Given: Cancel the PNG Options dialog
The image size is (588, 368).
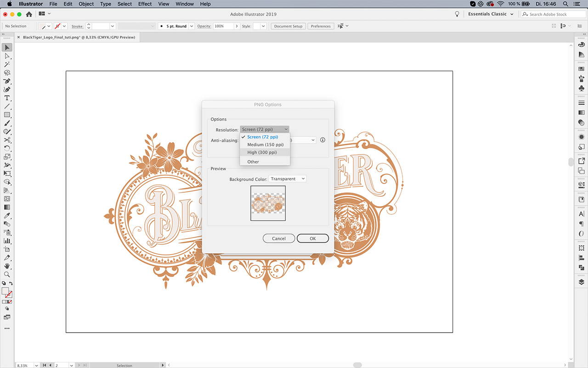Looking at the screenshot, I should coord(279,238).
